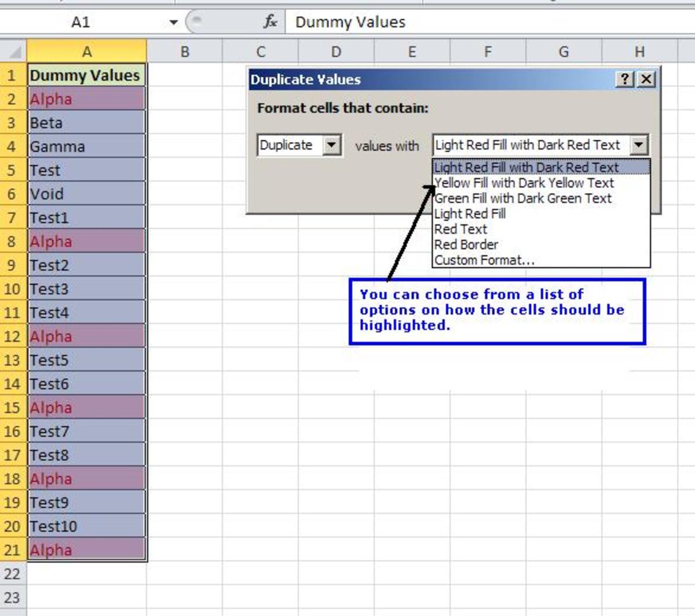
Task: Select the Alpha cell in row 8
Action: 87,241
